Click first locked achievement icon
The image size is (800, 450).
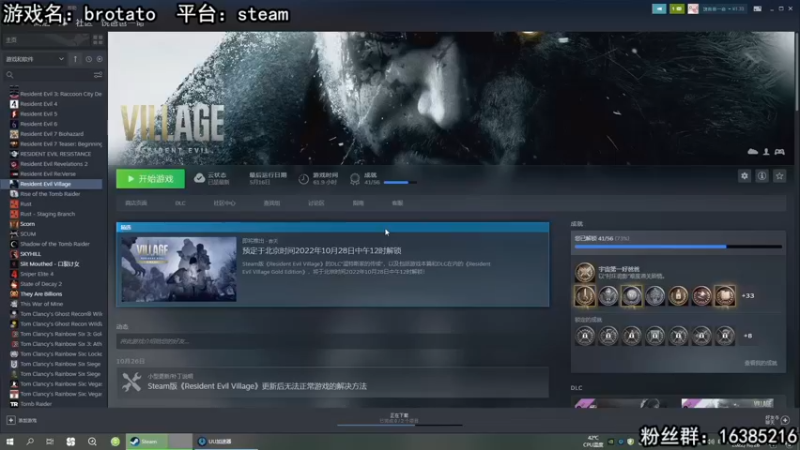pyautogui.click(x=585, y=336)
